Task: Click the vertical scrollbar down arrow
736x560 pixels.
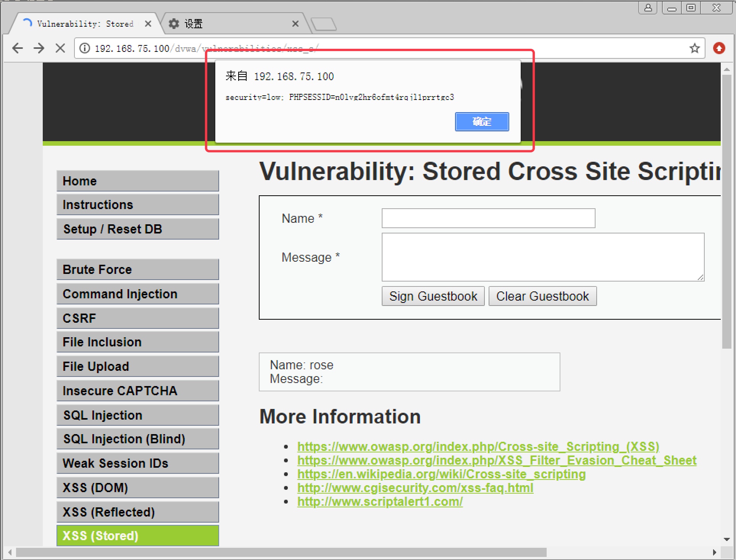Action: tap(726, 539)
